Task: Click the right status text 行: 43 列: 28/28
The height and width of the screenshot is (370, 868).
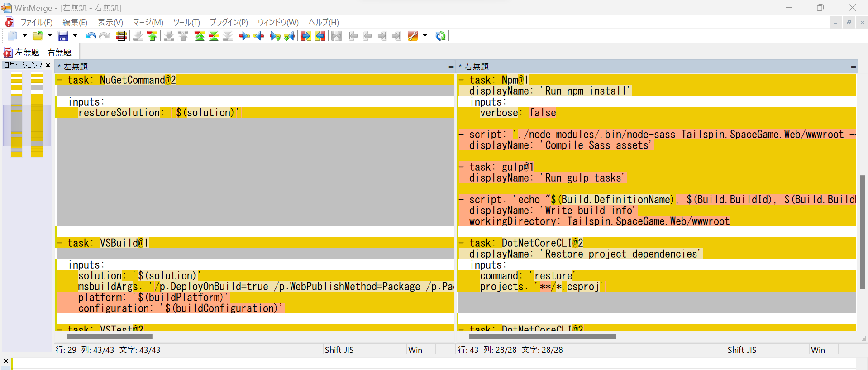Action: coord(487,350)
